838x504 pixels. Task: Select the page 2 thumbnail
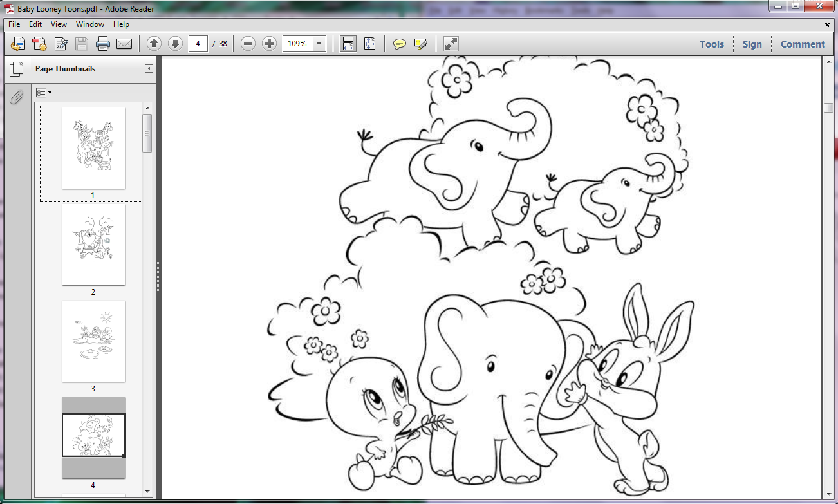coord(93,245)
